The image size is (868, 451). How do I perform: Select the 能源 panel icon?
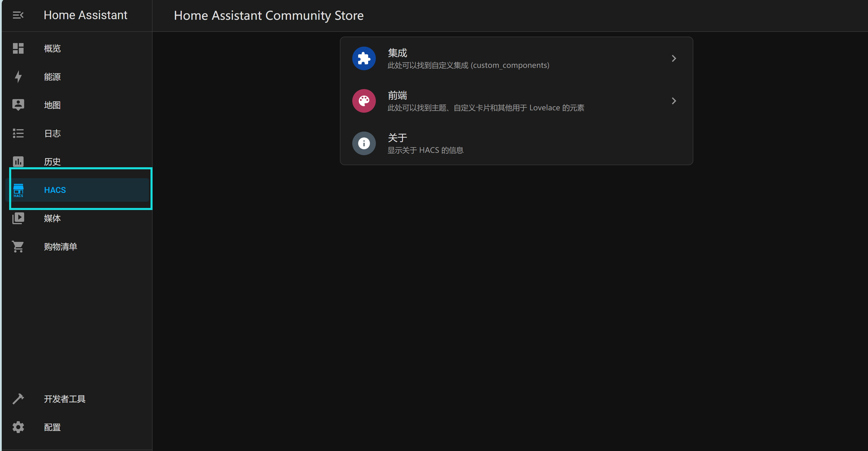(18, 77)
